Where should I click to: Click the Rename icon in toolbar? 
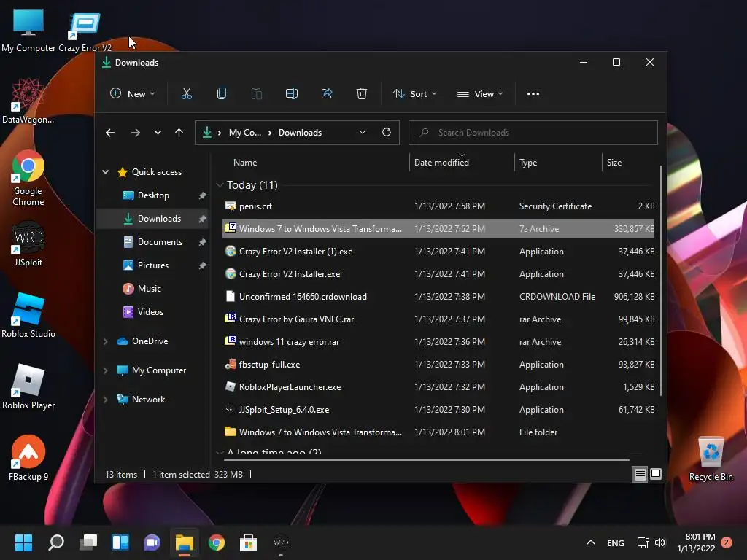292,94
